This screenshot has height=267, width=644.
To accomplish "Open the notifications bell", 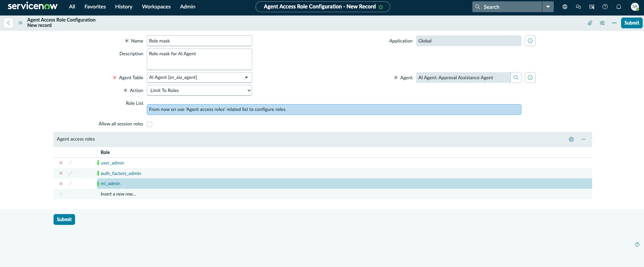I will (x=619, y=7).
